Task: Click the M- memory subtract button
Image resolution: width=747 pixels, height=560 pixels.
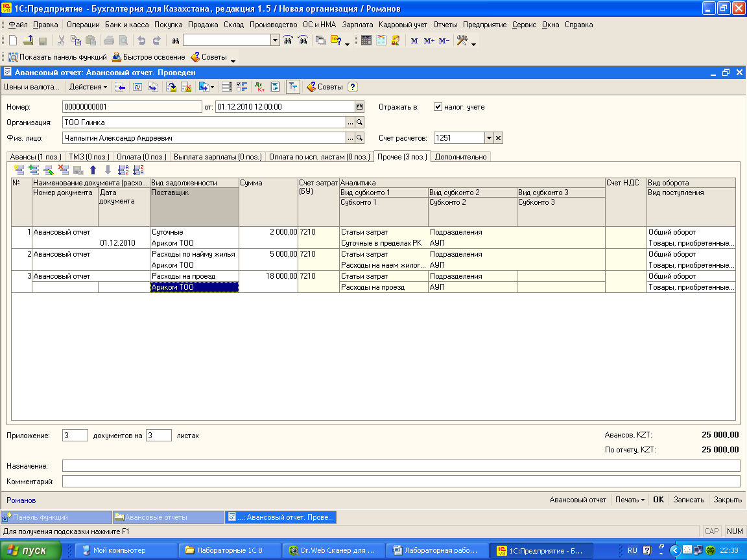Action: (x=444, y=40)
